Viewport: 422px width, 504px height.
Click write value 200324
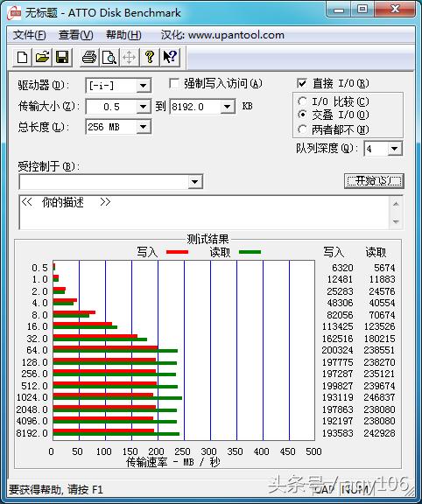337,350
